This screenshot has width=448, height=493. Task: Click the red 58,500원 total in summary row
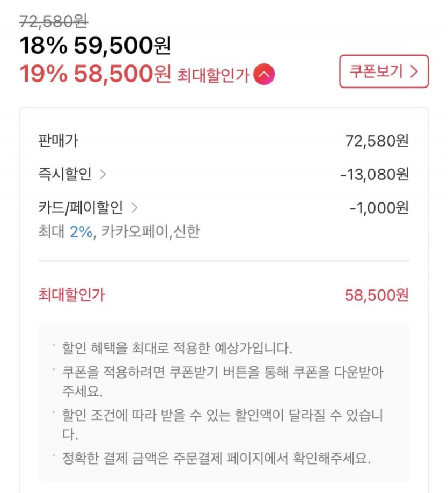click(x=376, y=295)
